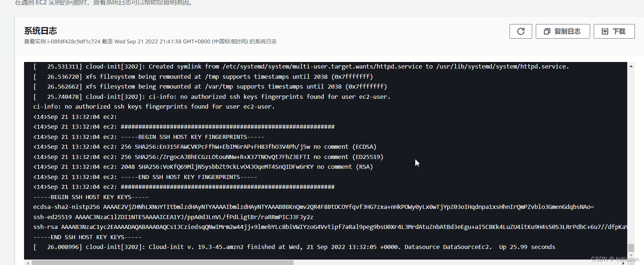The image size is (644, 265).
Task: Click the horizontal scrollbar right arrow
Action: pyautogui.click(x=624, y=262)
